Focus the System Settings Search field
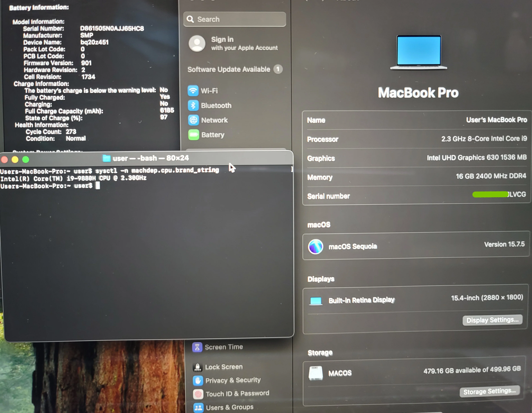 point(235,19)
